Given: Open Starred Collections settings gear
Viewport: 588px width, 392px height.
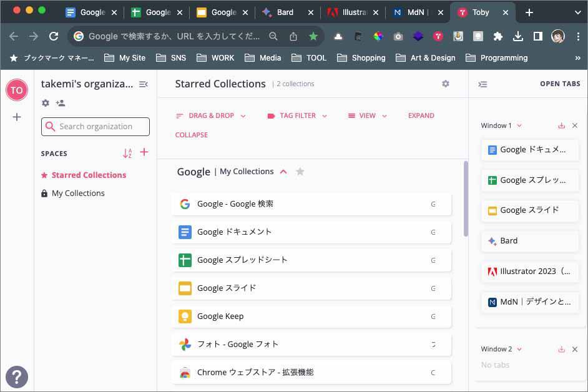Looking at the screenshot, I should (446, 84).
